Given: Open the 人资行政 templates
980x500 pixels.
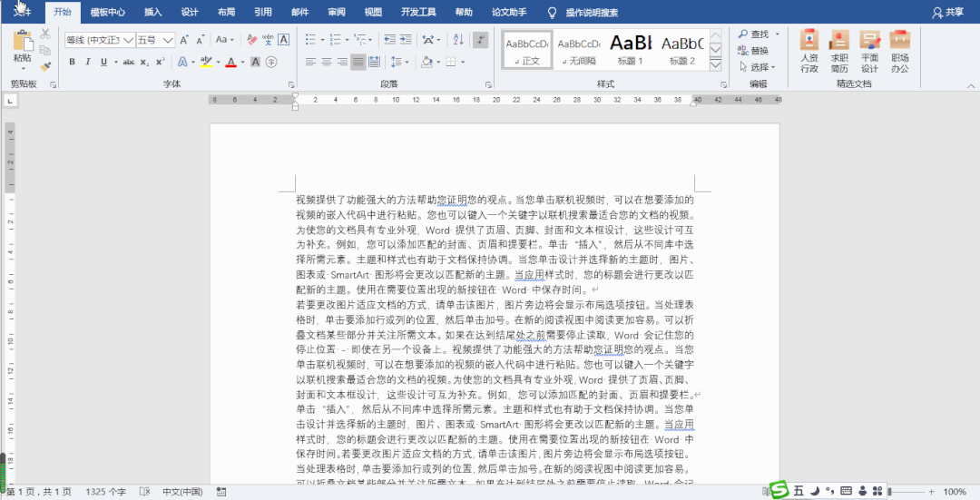Looking at the screenshot, I should point(809,51).
